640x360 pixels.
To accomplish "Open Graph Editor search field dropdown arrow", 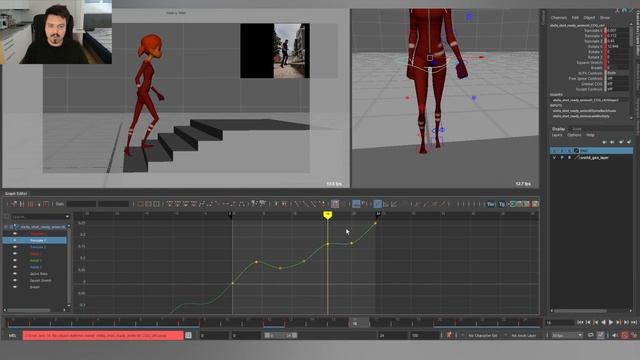I will click(x=67, y=216).
